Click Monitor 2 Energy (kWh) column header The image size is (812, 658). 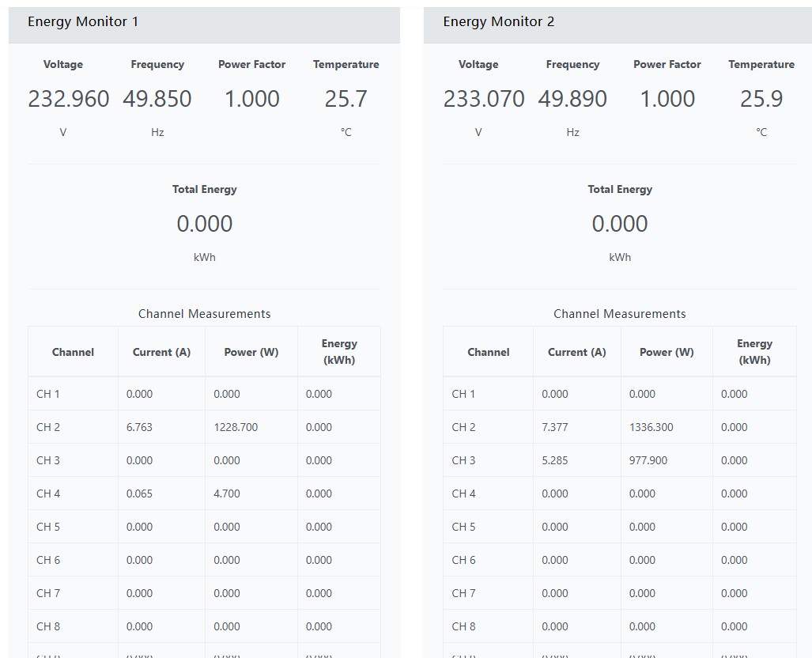coord(754,352)
